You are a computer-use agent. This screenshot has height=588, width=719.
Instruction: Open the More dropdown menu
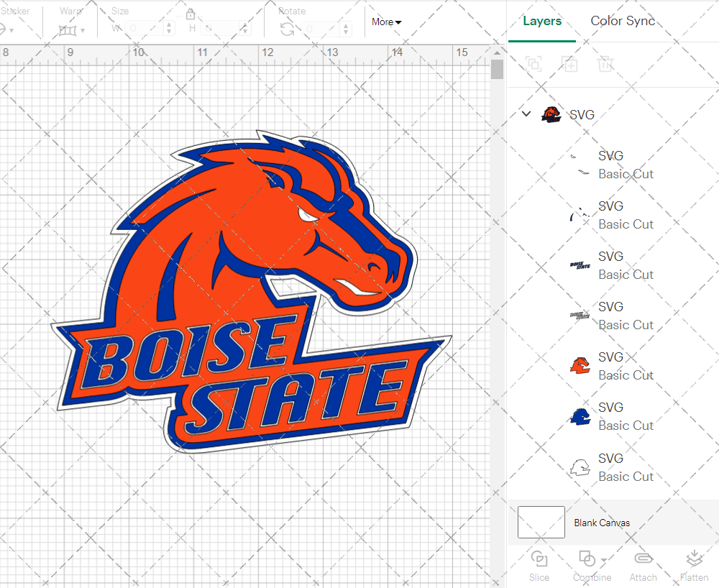click(386, 22)
